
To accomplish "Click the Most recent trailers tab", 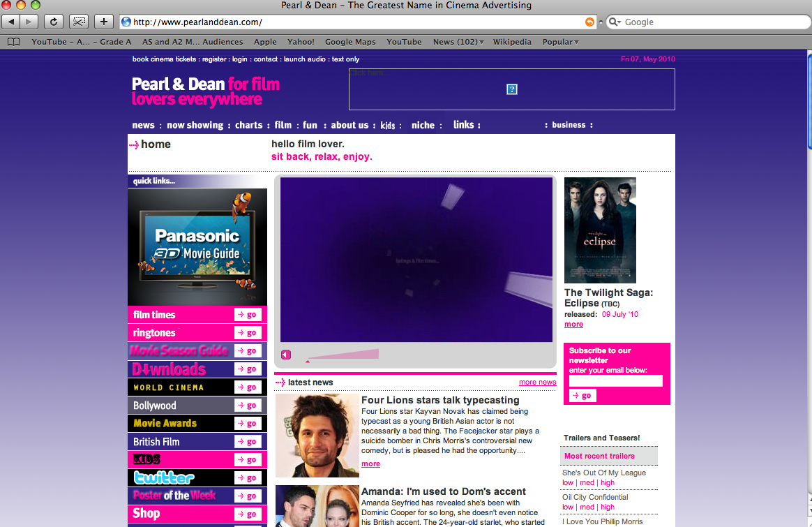I will pos(608,456).
